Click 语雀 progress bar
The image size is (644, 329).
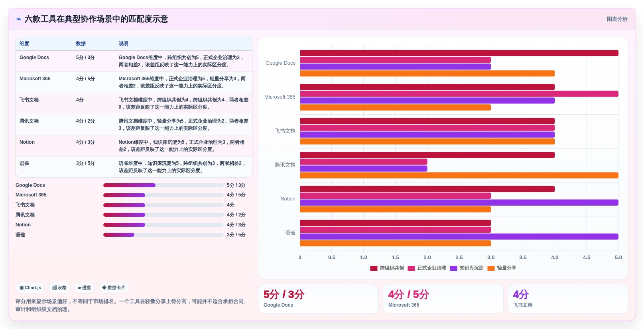[163, 235]
